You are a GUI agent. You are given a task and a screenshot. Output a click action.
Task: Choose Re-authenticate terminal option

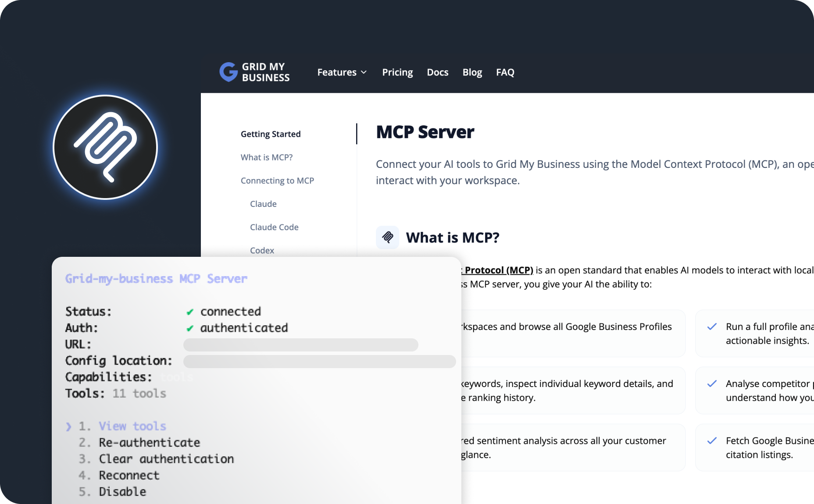point(149,443)
